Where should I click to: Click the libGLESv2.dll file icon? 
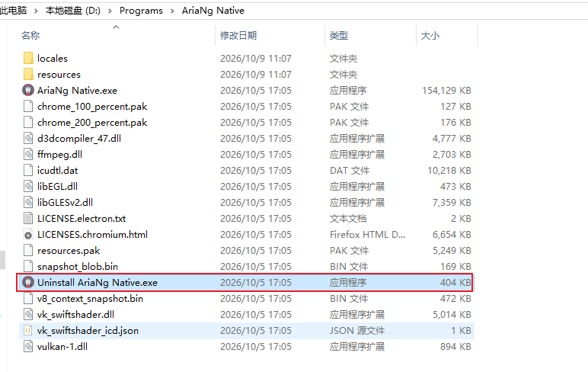(x=28, y=203)
